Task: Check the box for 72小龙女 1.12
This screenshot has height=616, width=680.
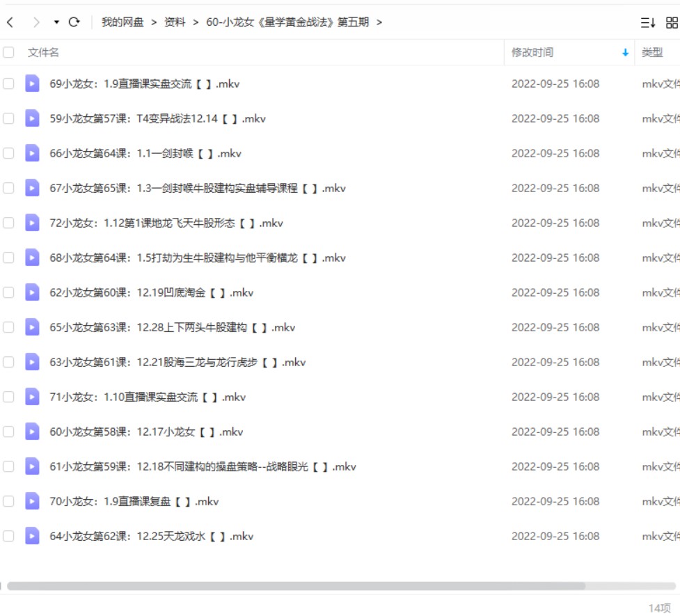Action: pos(8,223)
